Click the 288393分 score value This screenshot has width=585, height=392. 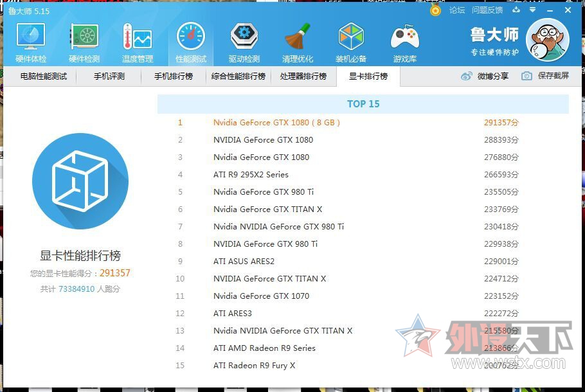[501, 140]
